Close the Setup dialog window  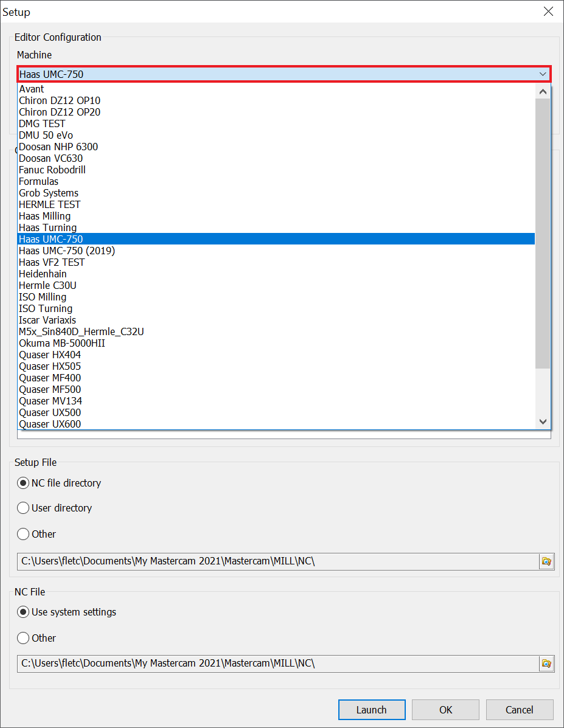click(x=548, y=12)
